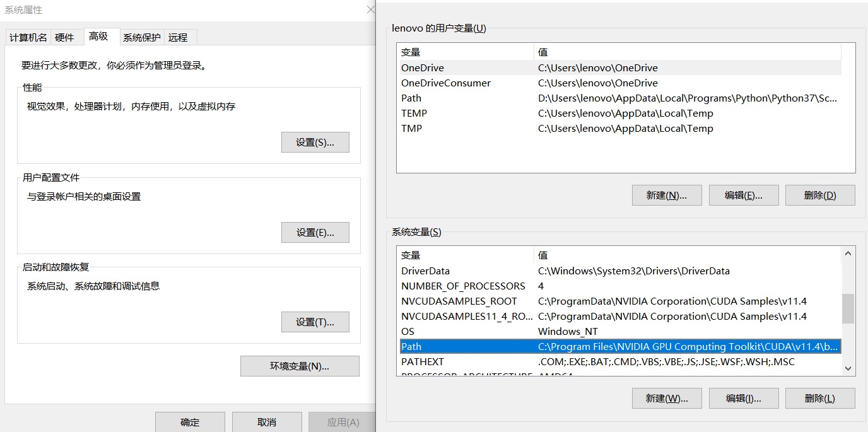Dismiss the dialog with 取消
868x432 pixels.
click(x=267, y=421)
